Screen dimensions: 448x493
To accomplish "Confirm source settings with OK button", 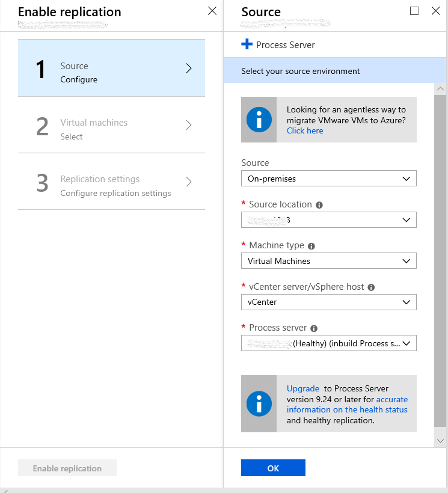I will click(273, 467).
